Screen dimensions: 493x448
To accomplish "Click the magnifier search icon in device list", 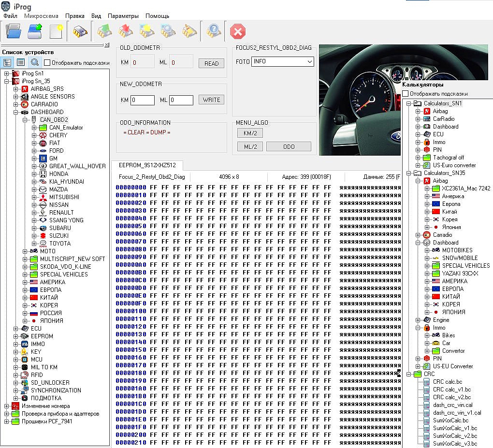I will click(34, 62).
